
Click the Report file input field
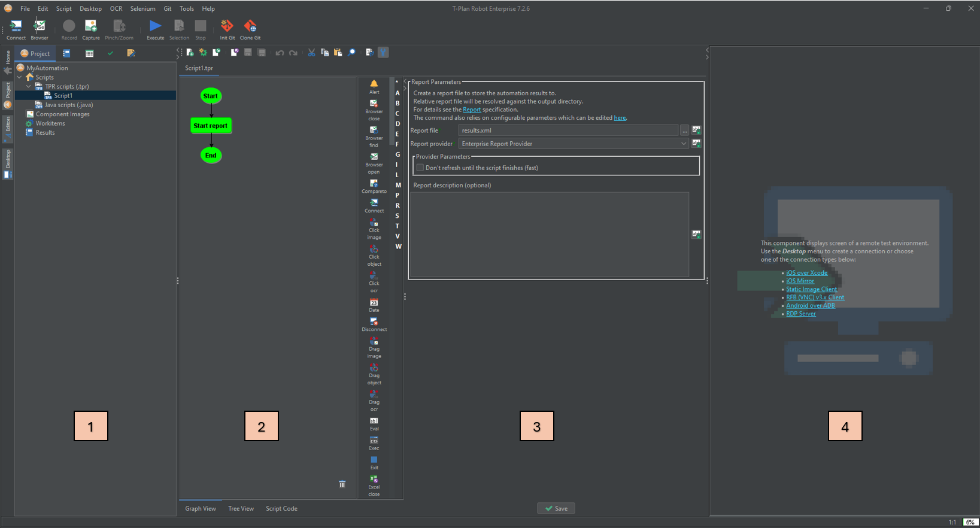tap(568, 131)
